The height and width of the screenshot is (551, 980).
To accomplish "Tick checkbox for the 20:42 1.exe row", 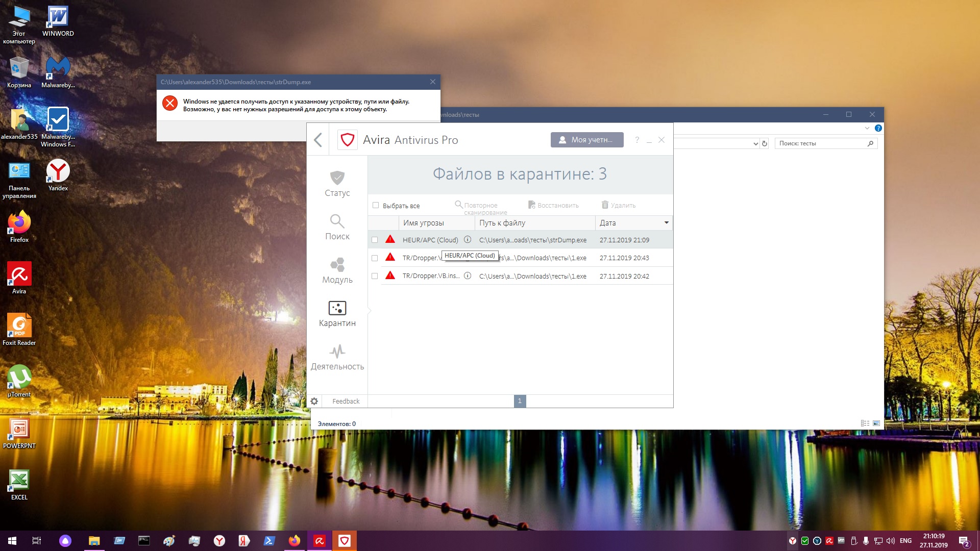I will (375, 276).
